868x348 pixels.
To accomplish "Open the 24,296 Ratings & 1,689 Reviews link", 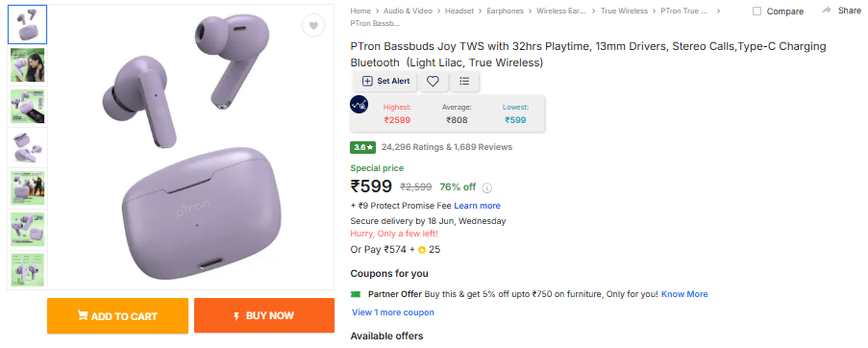I will (447, 147).
